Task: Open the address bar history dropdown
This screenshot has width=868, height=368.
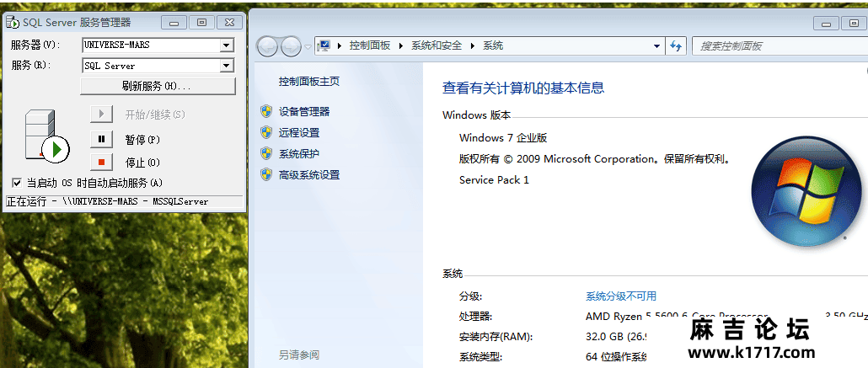Action: tap(656, 46)
